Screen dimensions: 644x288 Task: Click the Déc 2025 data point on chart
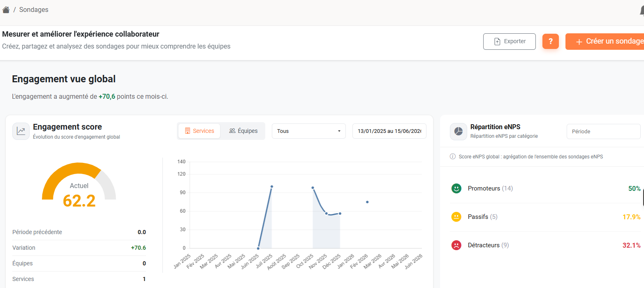click(x=340, y=214)
